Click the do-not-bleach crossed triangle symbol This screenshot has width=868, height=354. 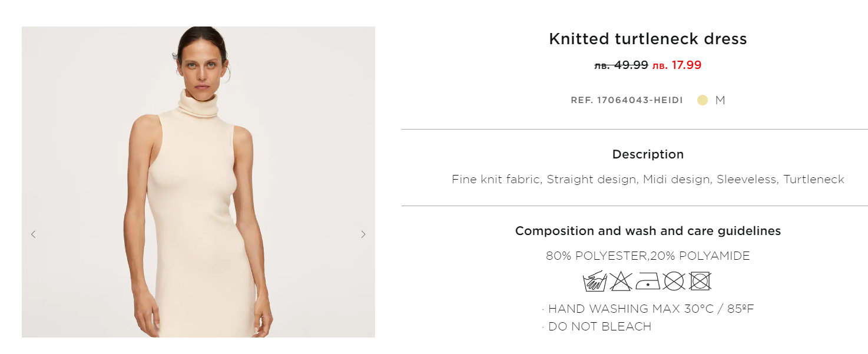[621, 281]
